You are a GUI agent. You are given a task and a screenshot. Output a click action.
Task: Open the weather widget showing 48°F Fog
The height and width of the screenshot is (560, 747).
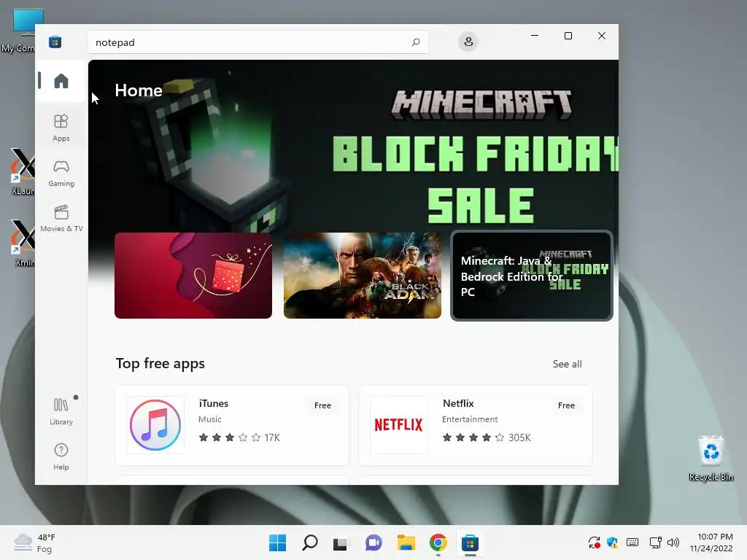click(x=34, y=542)
